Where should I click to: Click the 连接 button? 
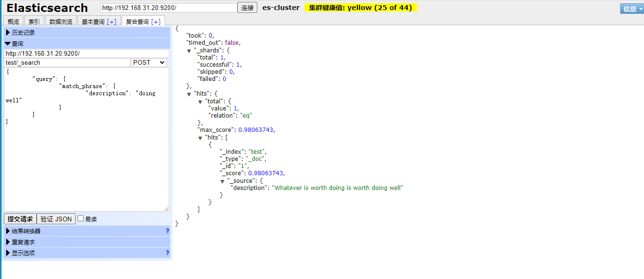pyautogui.click(x=247, y=8)
